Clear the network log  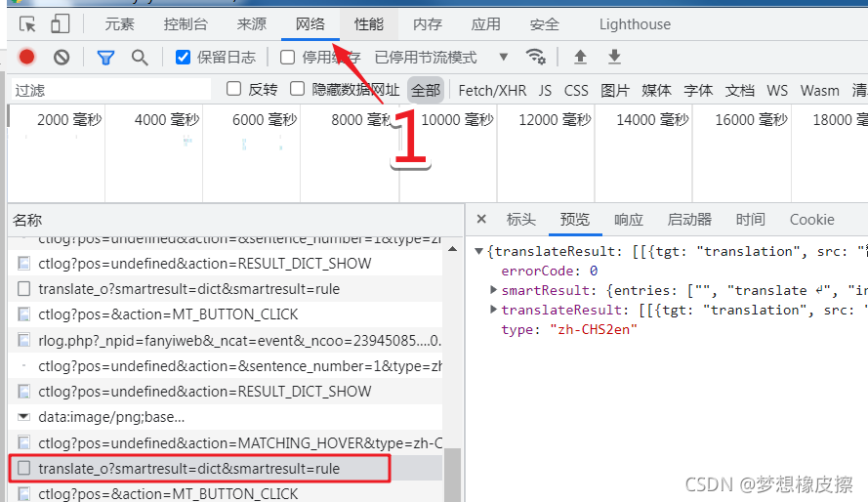62,57
